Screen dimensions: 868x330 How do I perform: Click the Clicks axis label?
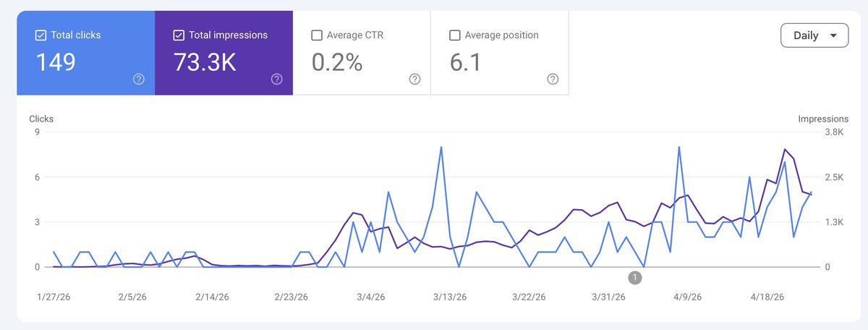click(41, 119)
